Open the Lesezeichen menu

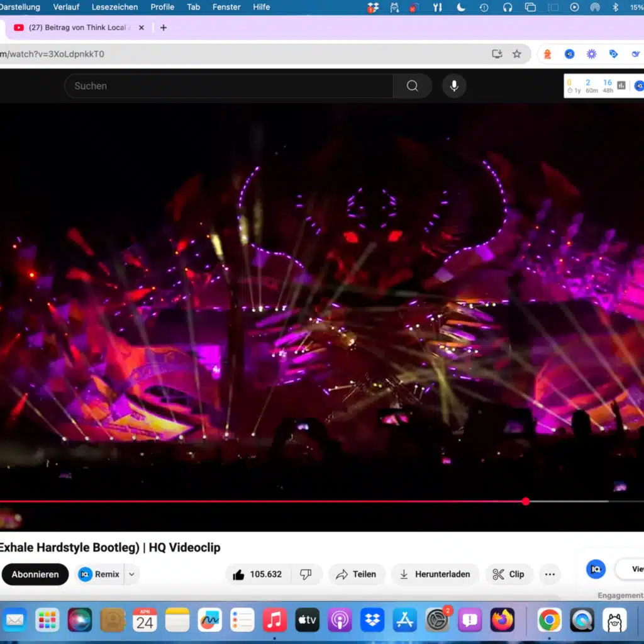pyautogui.click(x=114, y=7)
